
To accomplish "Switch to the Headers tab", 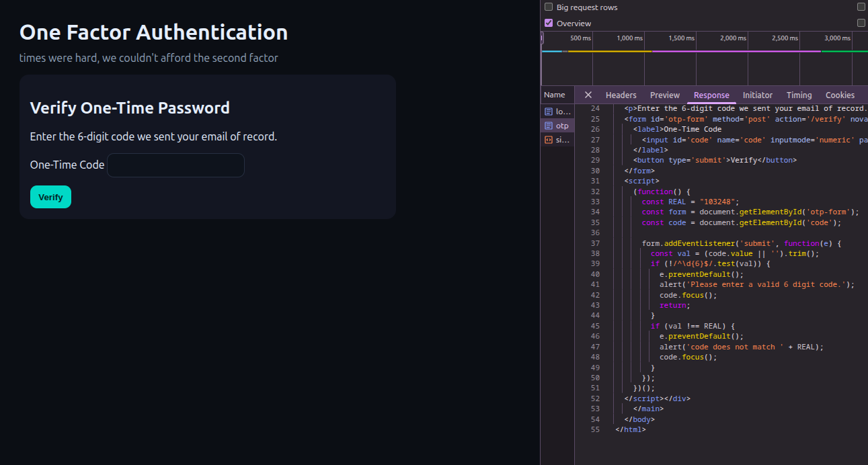I will click(621, 95).
